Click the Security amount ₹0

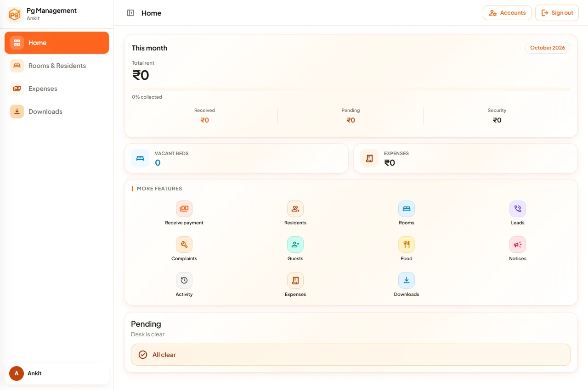[x=497, y=120]
